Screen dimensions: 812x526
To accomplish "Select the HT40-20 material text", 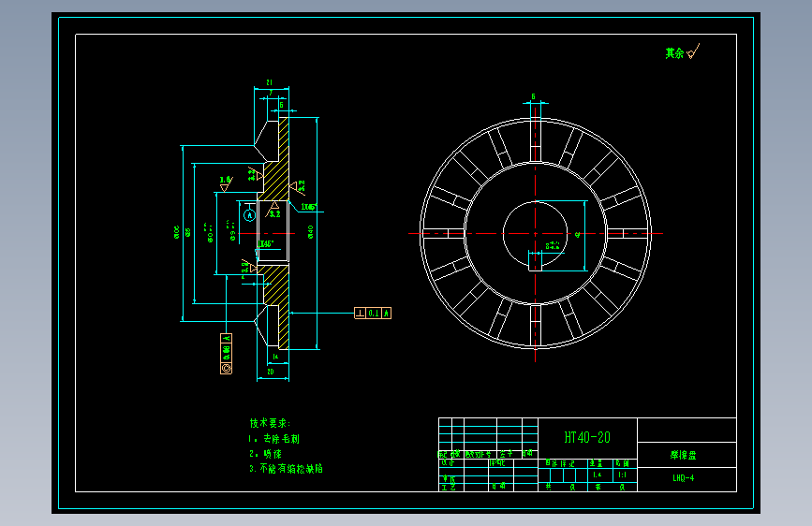I will [x=587, y=437].
